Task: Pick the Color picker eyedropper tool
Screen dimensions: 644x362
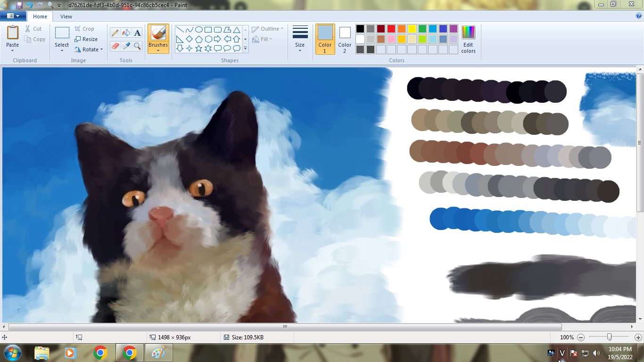Action: [x=126, y=46]
